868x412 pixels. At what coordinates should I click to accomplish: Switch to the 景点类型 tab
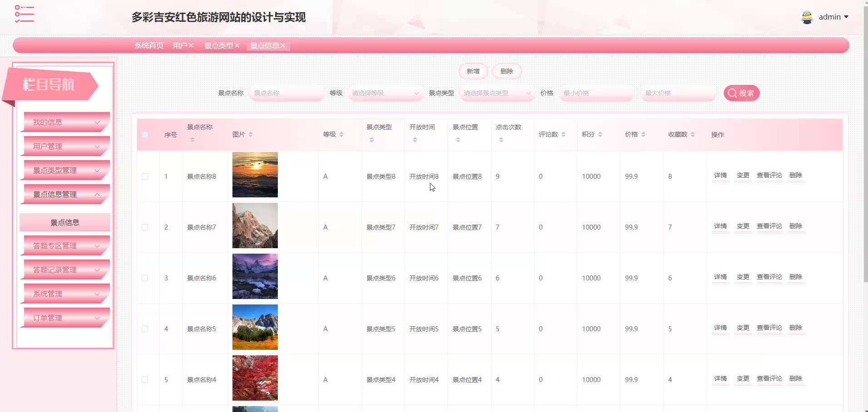click(x=218, y=45)
